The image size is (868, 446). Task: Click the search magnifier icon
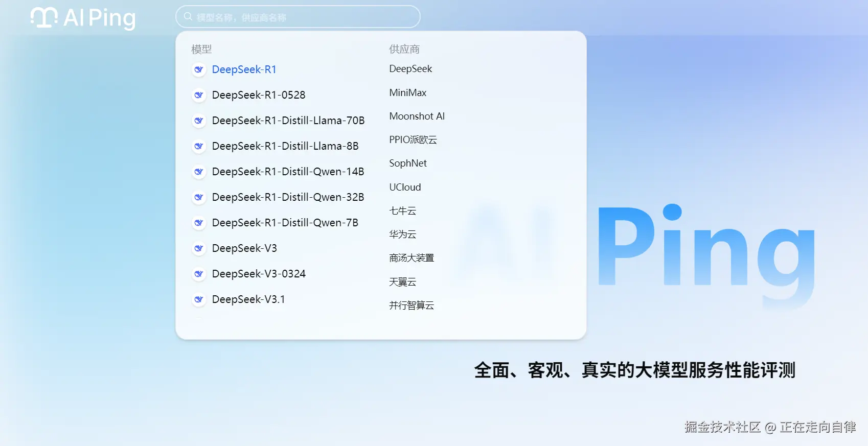188,17
